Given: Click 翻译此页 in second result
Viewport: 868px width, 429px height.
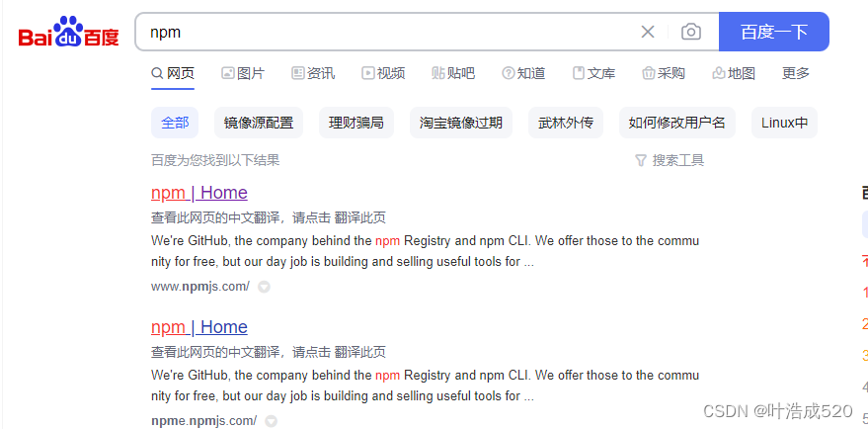Looking at the screenshot, I should click(x=359, y=352).
